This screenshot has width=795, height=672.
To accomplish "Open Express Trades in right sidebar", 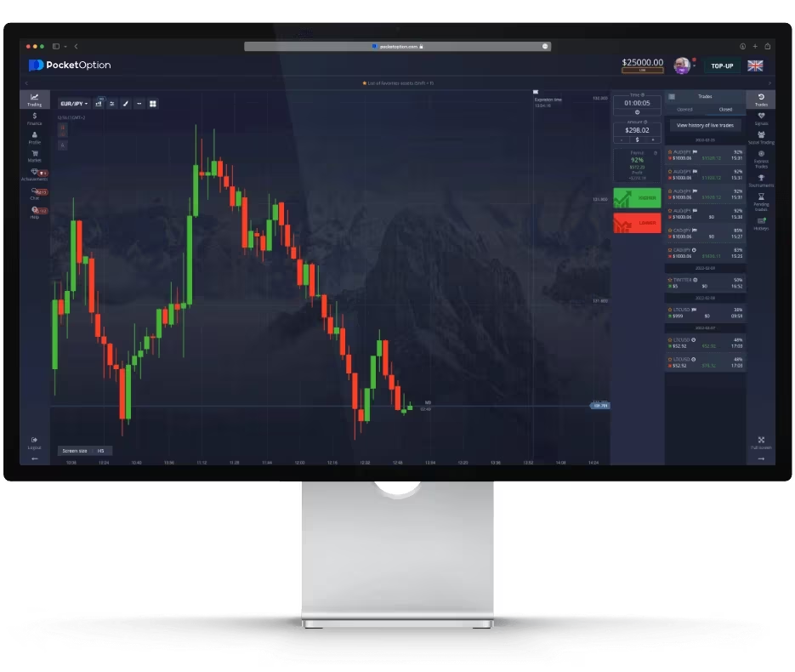I will click(x=761, y=159).
